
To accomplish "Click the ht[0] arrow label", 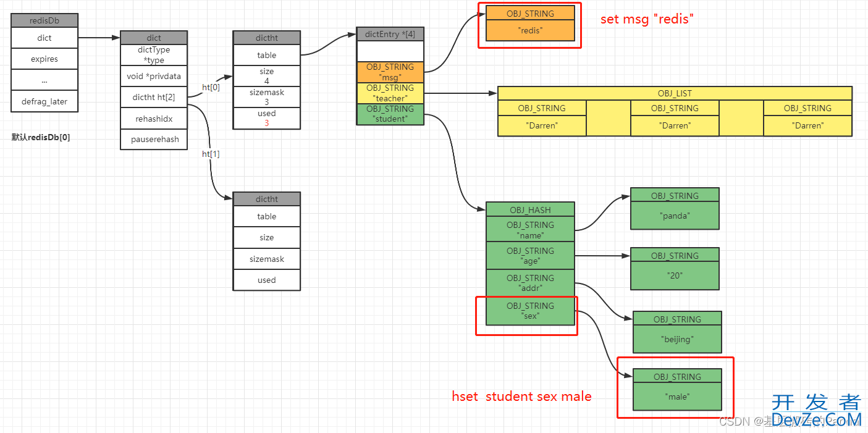I will point(211,87).
